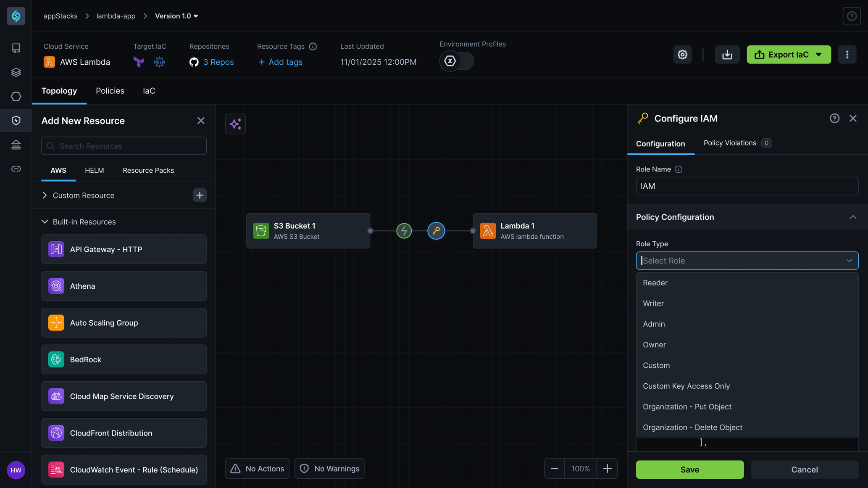The image size is (868, 488).
Task: Click the Terraform target IaC icon
Action: pos(139,62)
